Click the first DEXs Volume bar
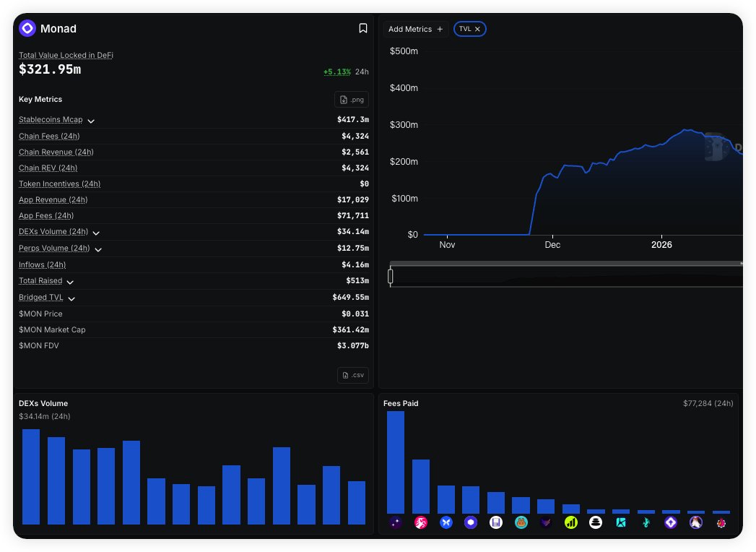 pos(31,477)
